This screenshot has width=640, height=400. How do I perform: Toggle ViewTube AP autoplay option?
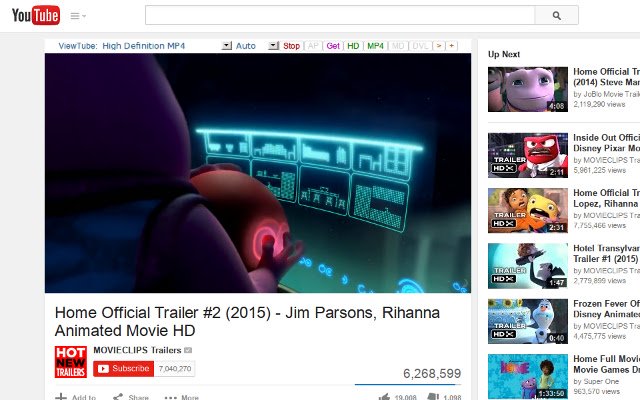pyautogui.click(x=313, y=46)
